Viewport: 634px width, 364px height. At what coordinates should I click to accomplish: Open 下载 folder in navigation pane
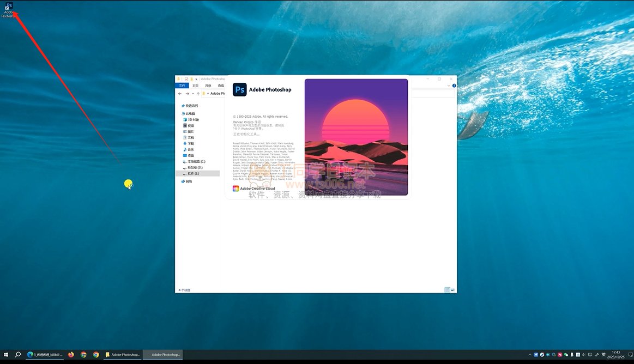pos(191,143)
